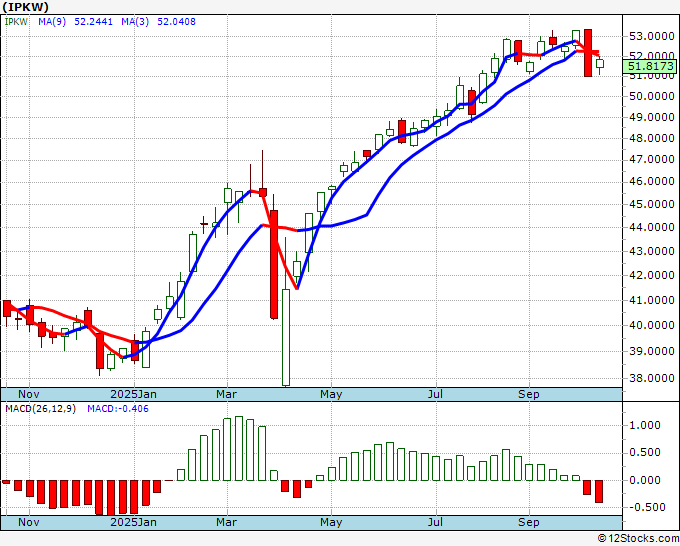Click the 0.500 MACD axis label
The width and height of the screenshot is (680, 546).
click(x=644, y=452)
